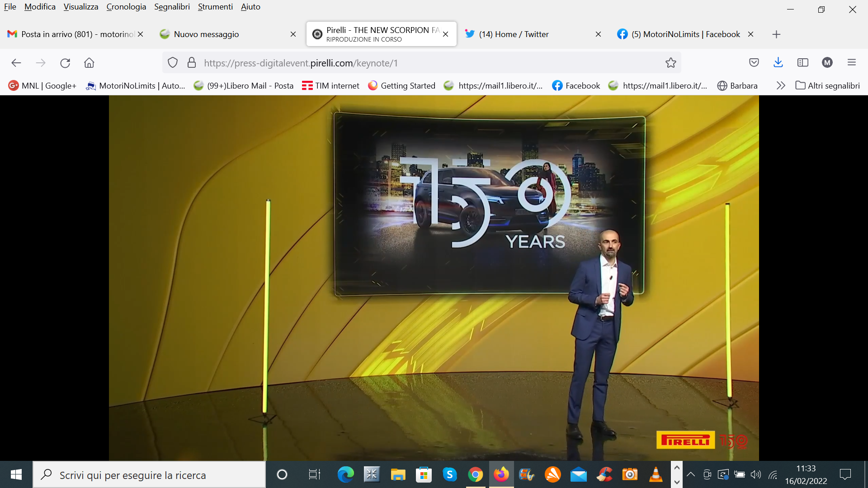
Task: Bookmark this page with the star icon
Action: (x=670, y=63)
